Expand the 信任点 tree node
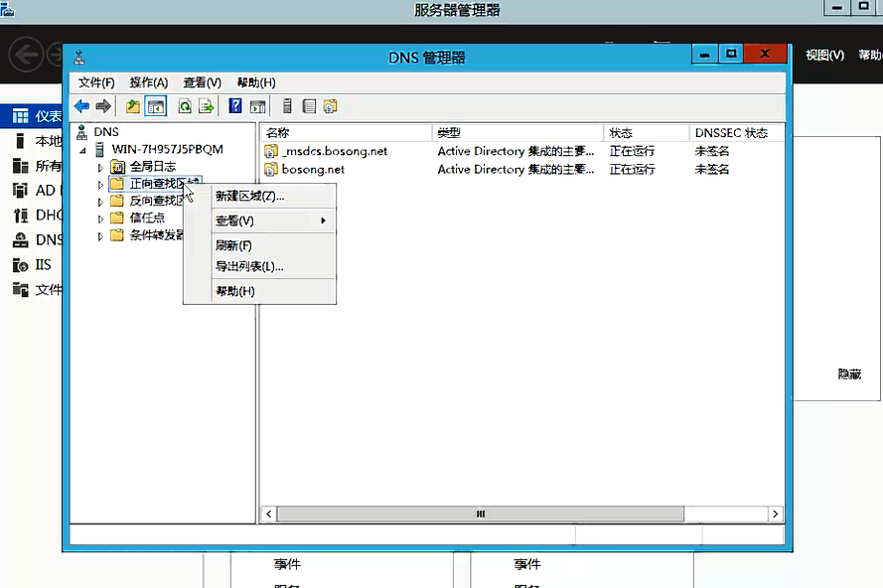The height and width of the screenshot is (588, 883). click(100, 219)
